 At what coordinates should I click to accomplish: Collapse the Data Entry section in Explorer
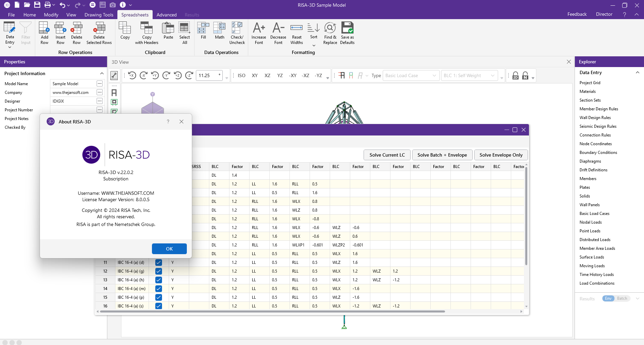(637, 72)
